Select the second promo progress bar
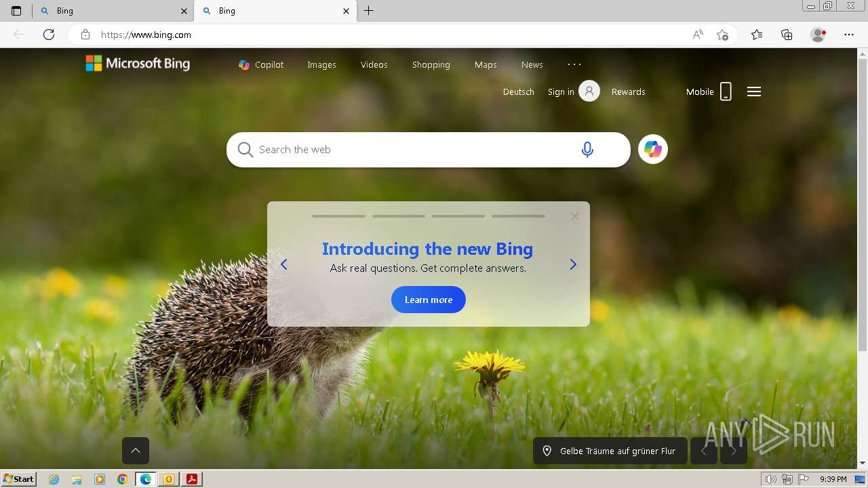868x488 pixels. coord(399,216)
